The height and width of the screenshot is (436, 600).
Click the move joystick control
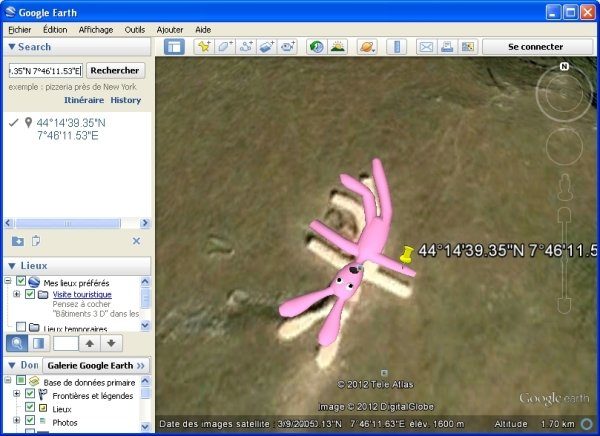pyautogui.click(x=564, y=147)
